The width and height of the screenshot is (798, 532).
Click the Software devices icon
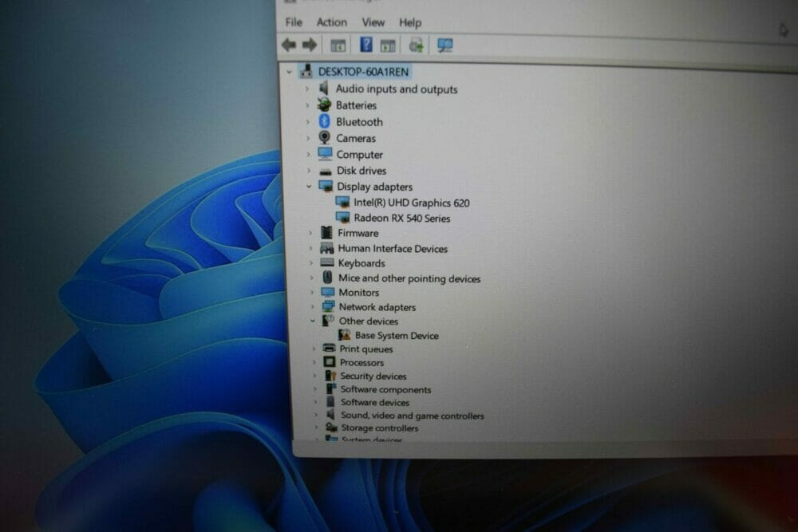pos(331,402)
